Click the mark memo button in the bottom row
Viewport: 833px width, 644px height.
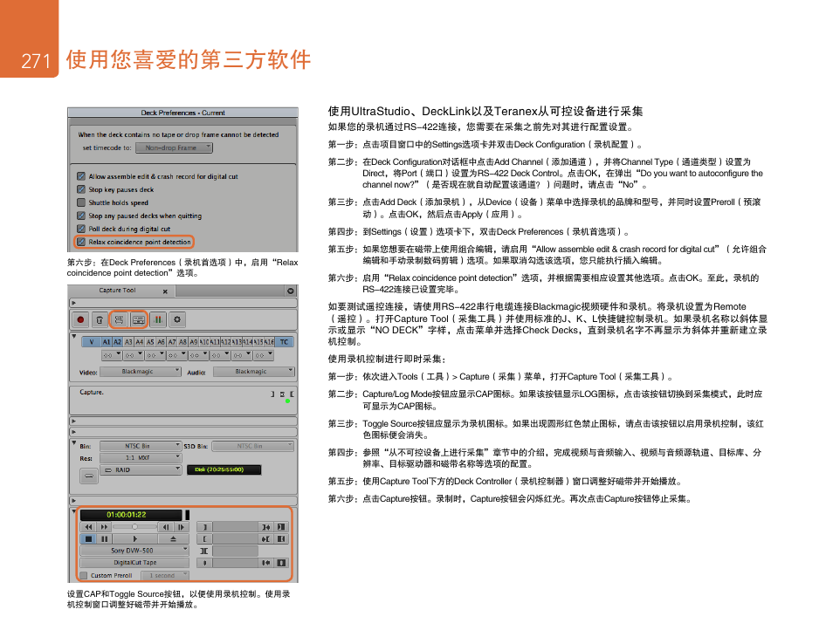point(204,563)
